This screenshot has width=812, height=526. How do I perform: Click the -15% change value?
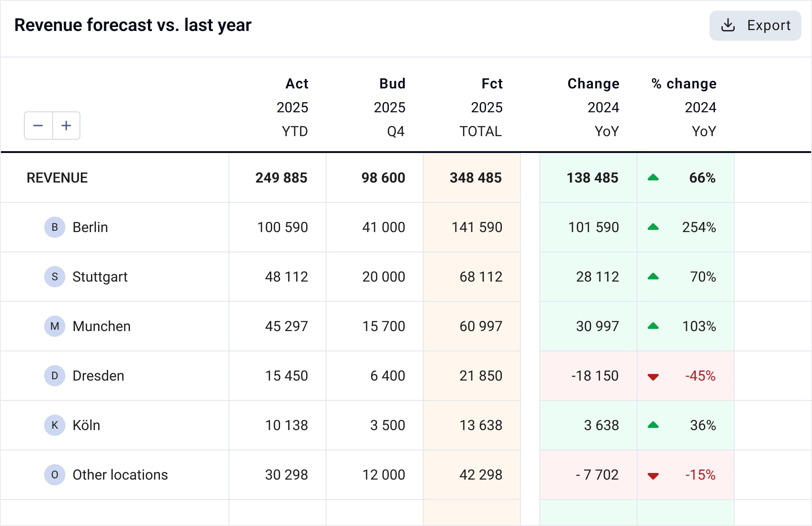click(700, 475)
